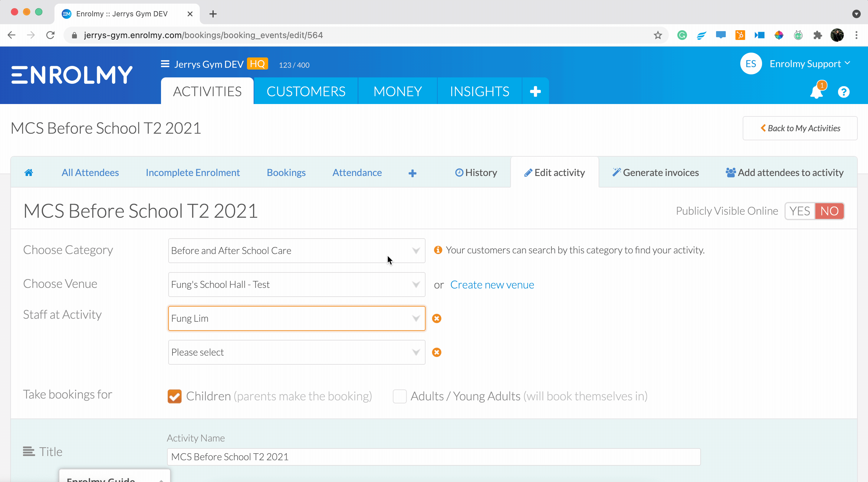Open the HubSpot extension icon
The width and height of the screenshot is (868, 482).
tap(740, 35)
